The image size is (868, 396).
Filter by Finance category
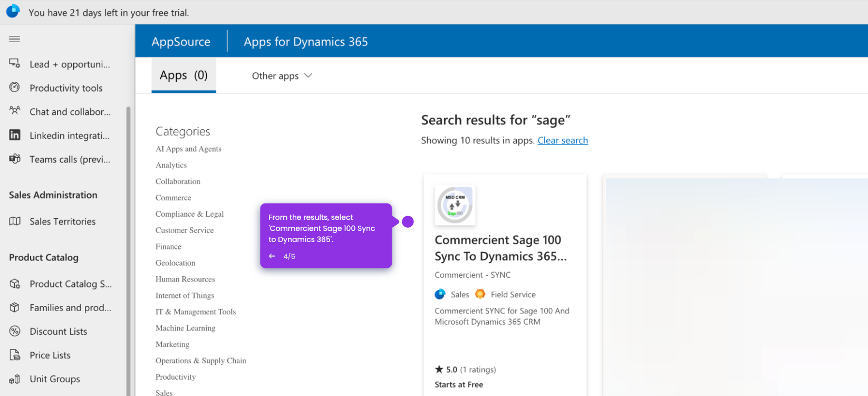pyautogui.click(x=168, y=247)
